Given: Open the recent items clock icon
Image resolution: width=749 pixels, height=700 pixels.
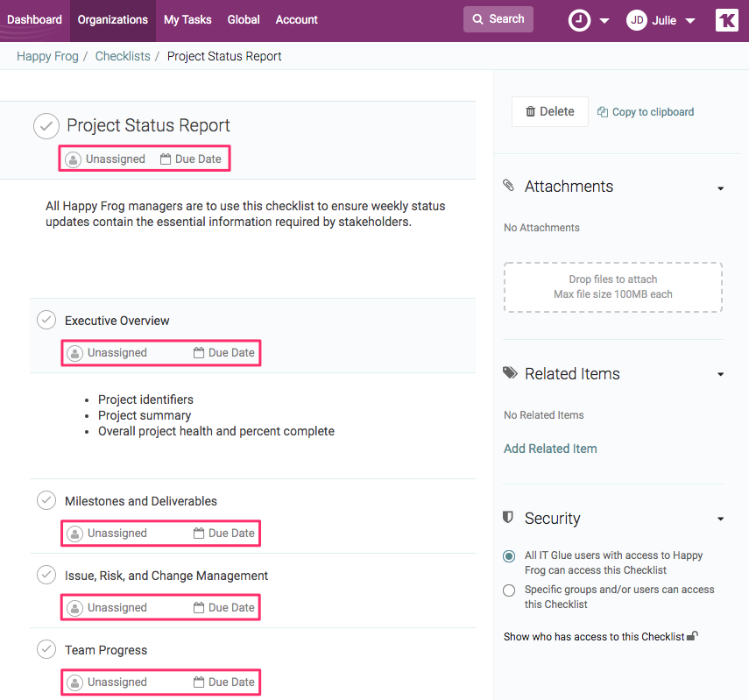Looking at the screenshot, I should click(x=579, y=20).
